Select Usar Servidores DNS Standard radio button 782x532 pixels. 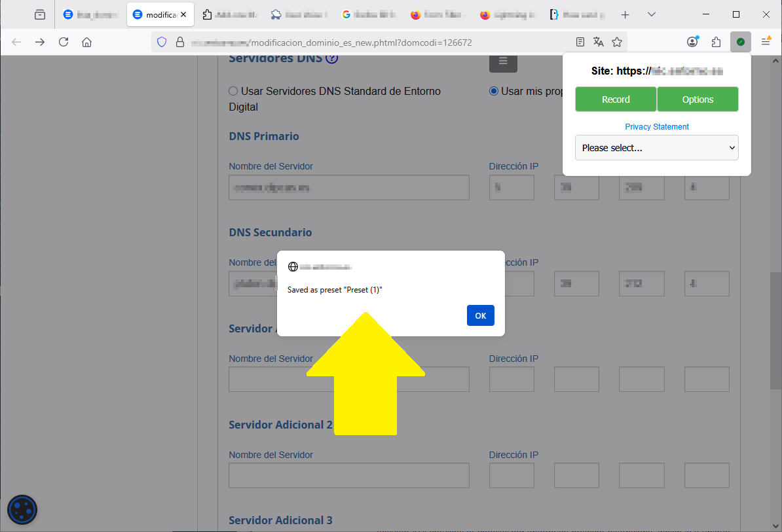(x=233, y=92)
